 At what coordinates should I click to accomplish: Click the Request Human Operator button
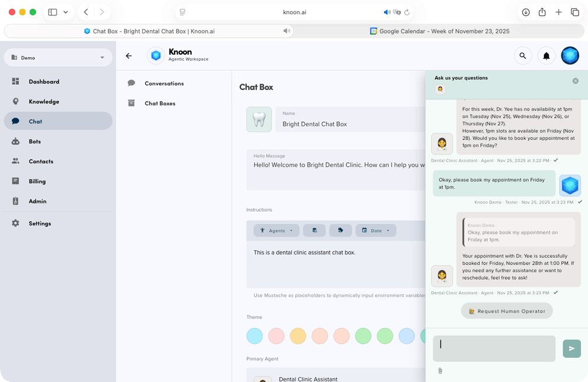pos(506,311)
